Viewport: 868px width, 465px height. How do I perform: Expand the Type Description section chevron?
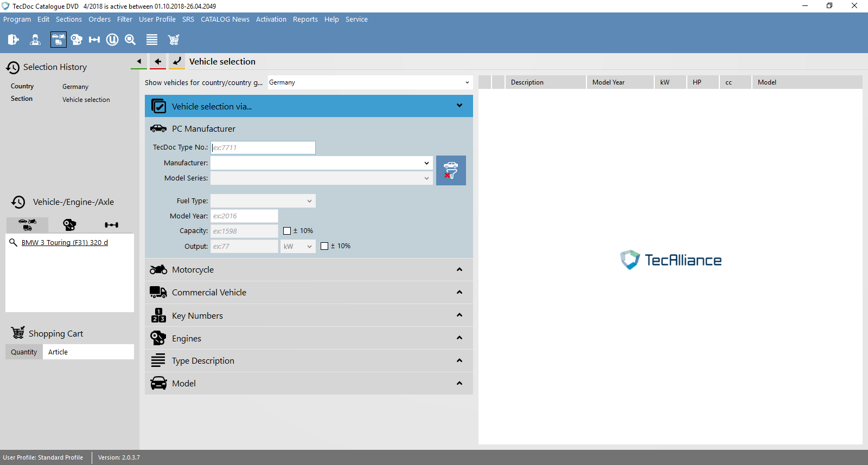459,360
